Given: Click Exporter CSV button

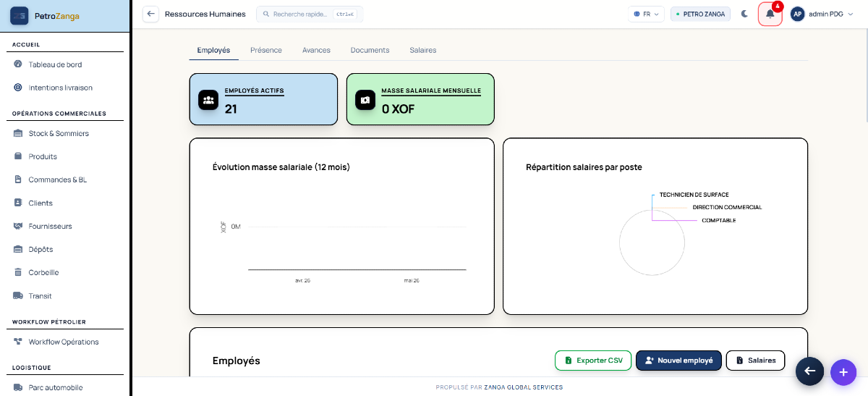Looking at the screenshot, I should click(x=593, y=361).
